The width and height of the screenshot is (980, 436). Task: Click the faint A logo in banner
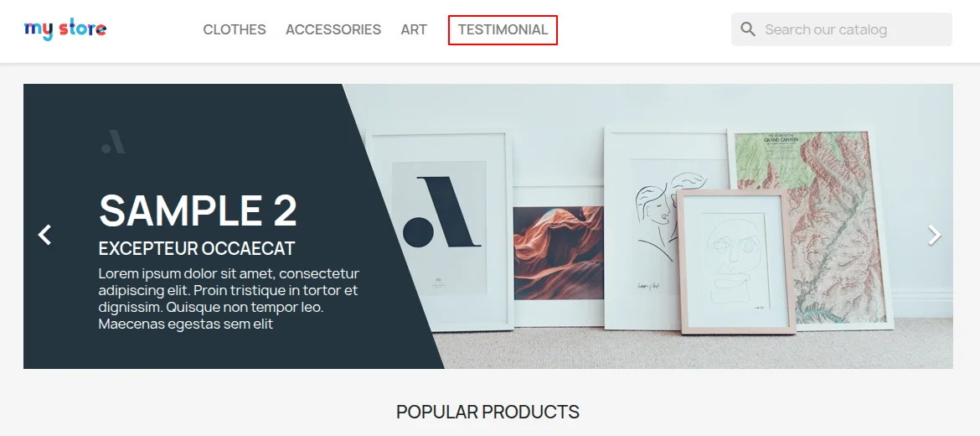point(114,142)
